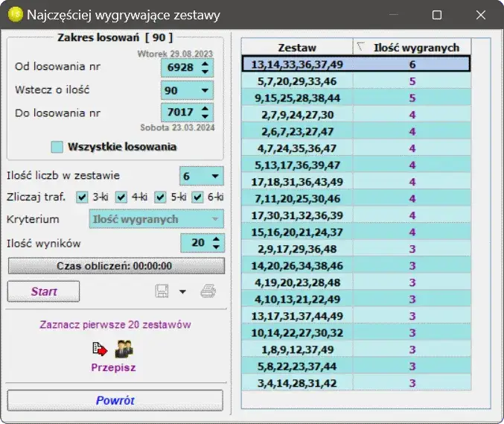Click the printer icon
This screenshot has width=504, height=424.
(x=208, y=291)
